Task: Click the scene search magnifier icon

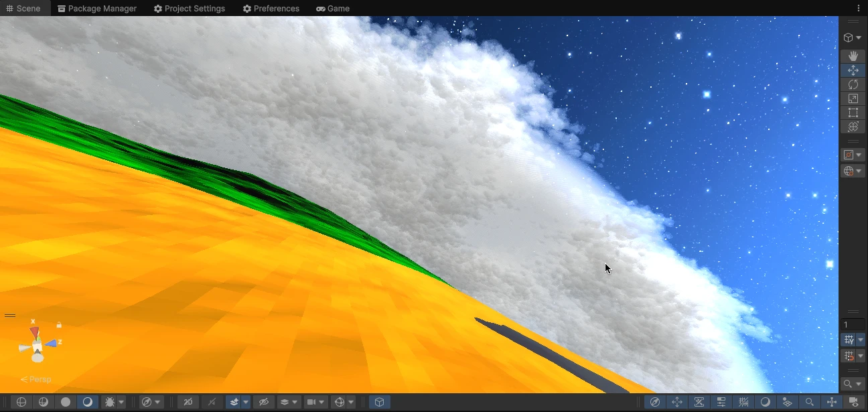Action: point(848,384)
